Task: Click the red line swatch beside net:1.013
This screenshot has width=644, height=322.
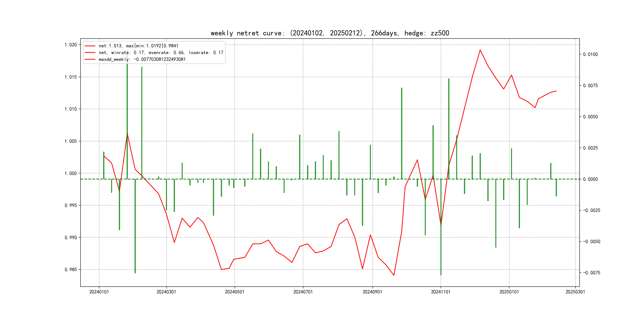Action: point(90,46)
